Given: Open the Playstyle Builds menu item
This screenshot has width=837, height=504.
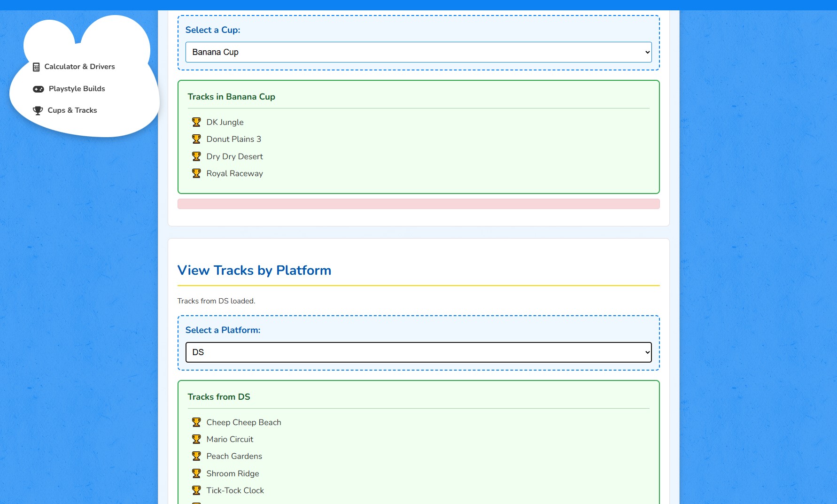Looking at the screenshot, I should [77, 89].
